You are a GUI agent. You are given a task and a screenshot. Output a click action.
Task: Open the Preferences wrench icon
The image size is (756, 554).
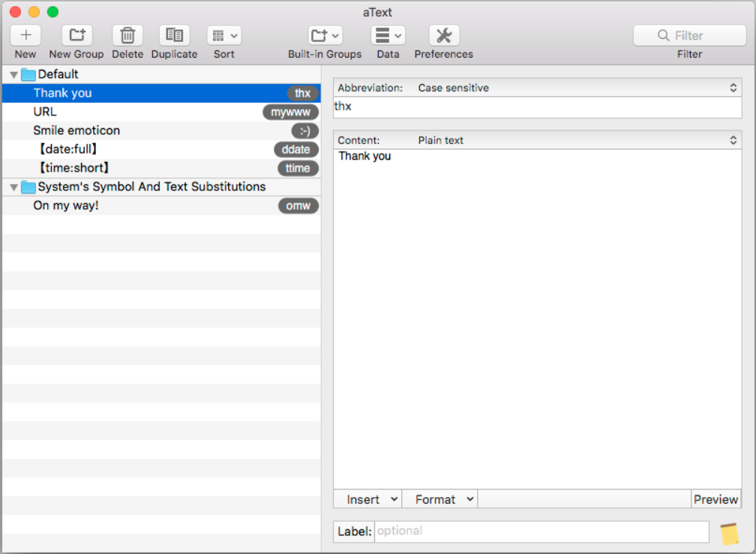[444, 35]
